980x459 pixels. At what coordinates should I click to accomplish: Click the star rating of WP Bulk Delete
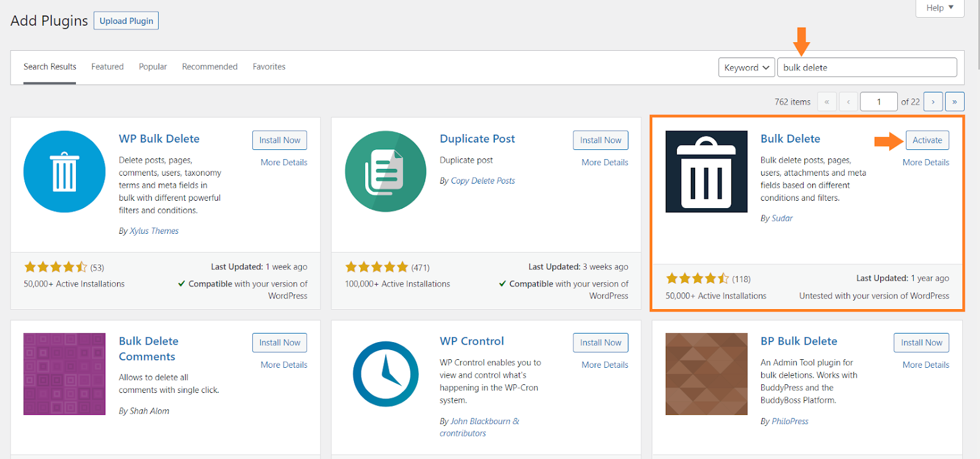[x=56, y=267]
